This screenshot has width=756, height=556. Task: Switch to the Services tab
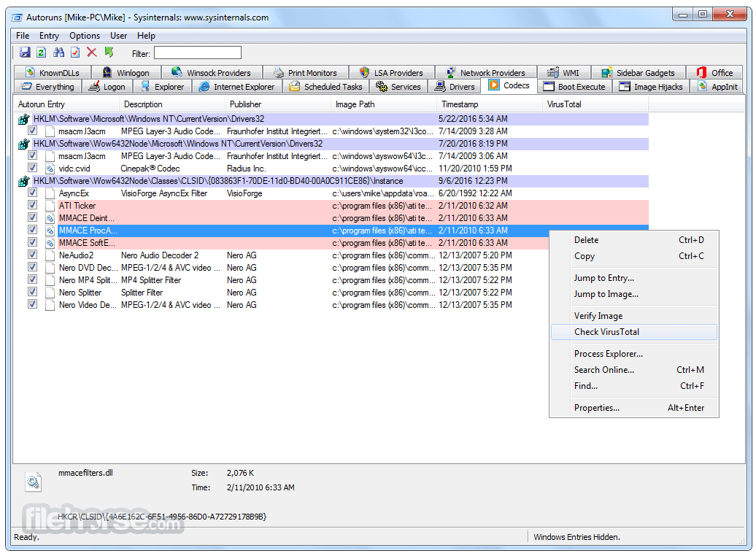pyautogui.click(x=398, y=87)
